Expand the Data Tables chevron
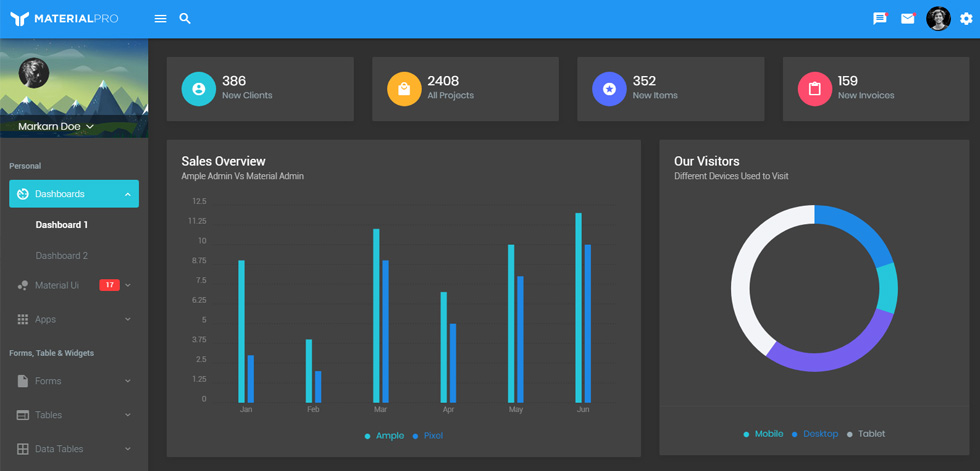This screenshot has width=980, height=471. (x=128, y=449)
